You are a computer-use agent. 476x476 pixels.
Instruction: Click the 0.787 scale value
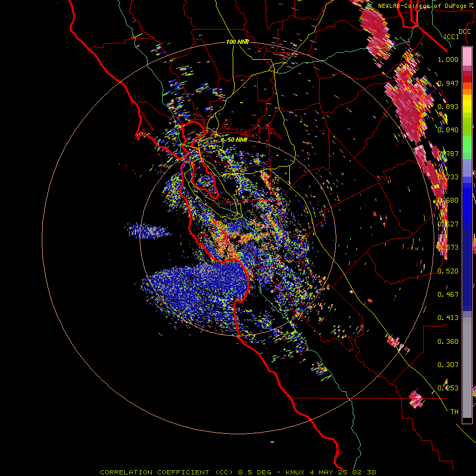(x=448, y=153)
